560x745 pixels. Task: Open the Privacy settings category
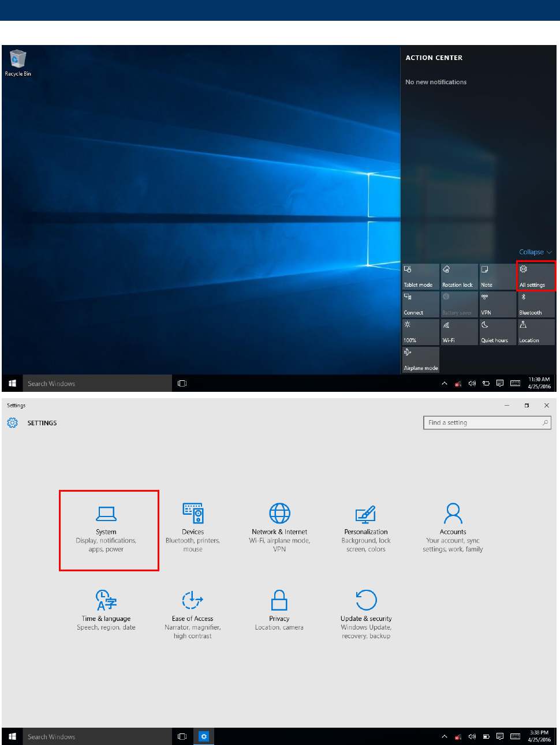click(279, 610)
